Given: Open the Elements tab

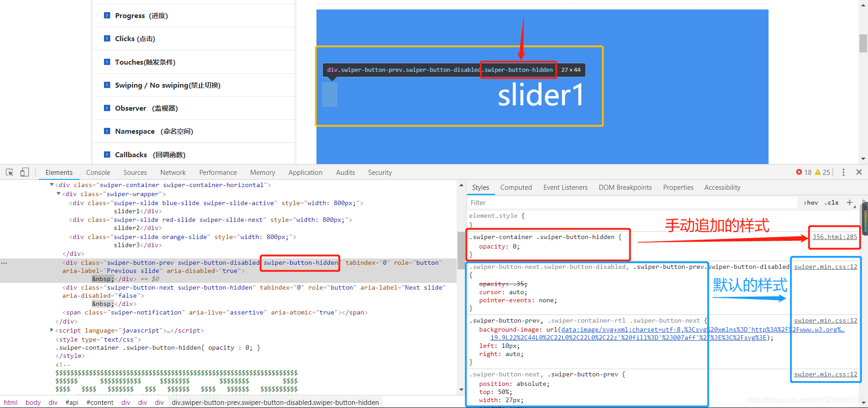Looking at the screenshot, I should tap(59, 173).
